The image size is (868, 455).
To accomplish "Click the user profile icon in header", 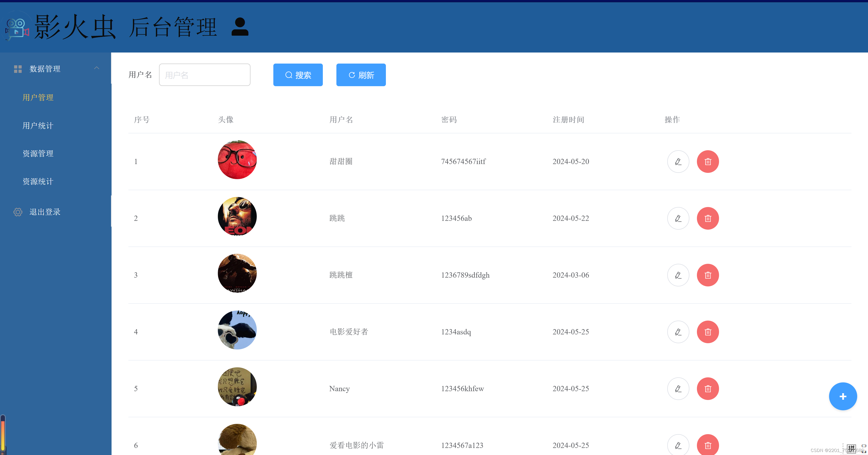I will point(240,27).
